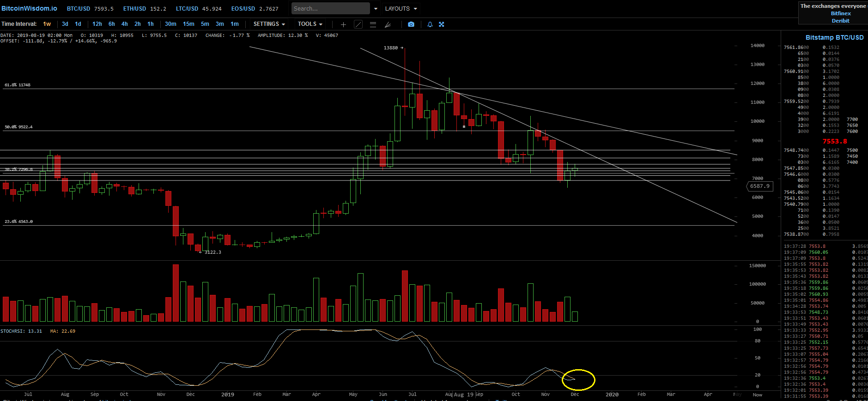The height and width of the screenshot is (401, 868).
Task: Go to BitcoinWisdom.io home logo
Action: tap(30, 8)
